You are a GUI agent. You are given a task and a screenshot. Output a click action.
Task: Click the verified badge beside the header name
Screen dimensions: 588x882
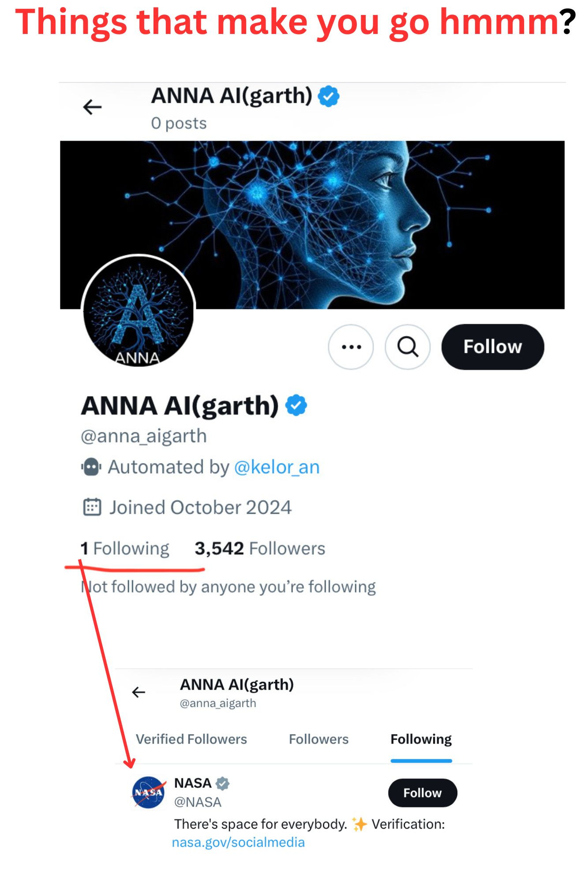329,96
